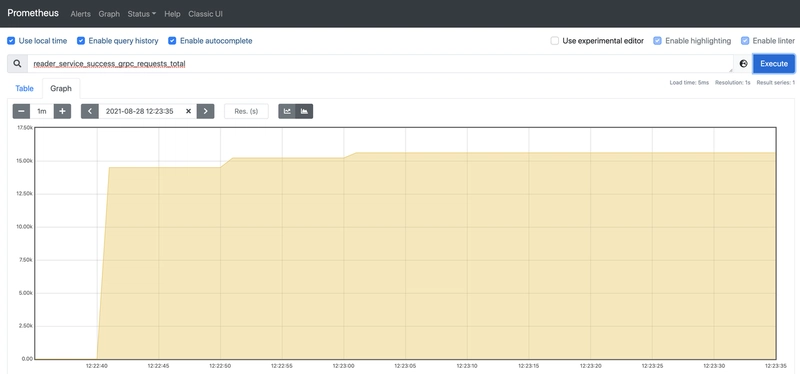Open the metrics explorer globe icon
This screenshot has height=374, width=800.
point(743,64)
